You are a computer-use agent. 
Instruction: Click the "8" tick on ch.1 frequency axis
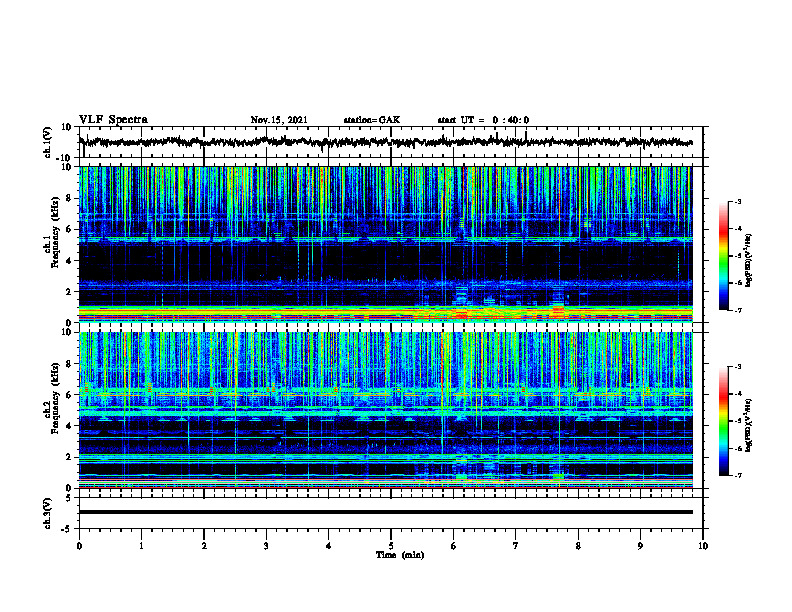click(x=68, y=198)
